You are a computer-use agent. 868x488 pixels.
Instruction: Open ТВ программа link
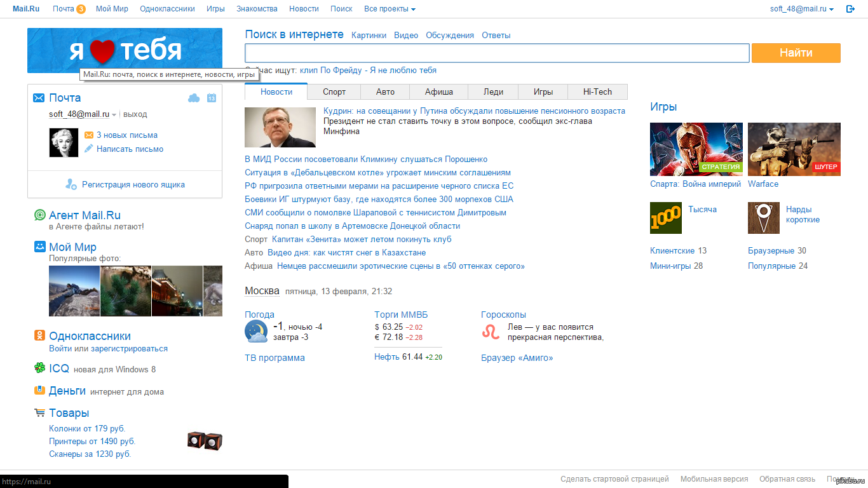pos(275,358)
